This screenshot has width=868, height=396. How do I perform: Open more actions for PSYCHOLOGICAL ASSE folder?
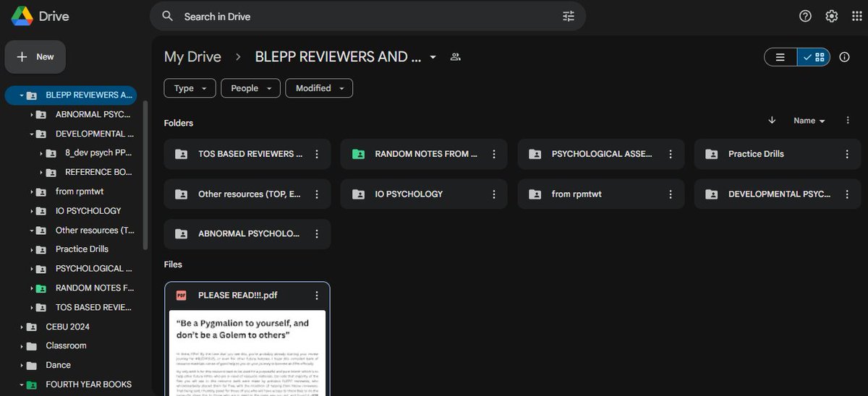click(671, 154)
